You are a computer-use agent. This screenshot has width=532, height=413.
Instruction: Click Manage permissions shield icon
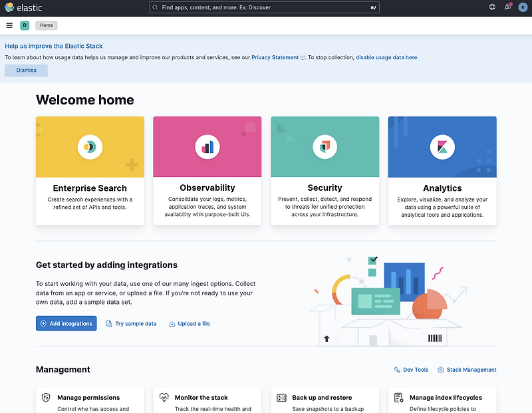click(x=46, y=398)
